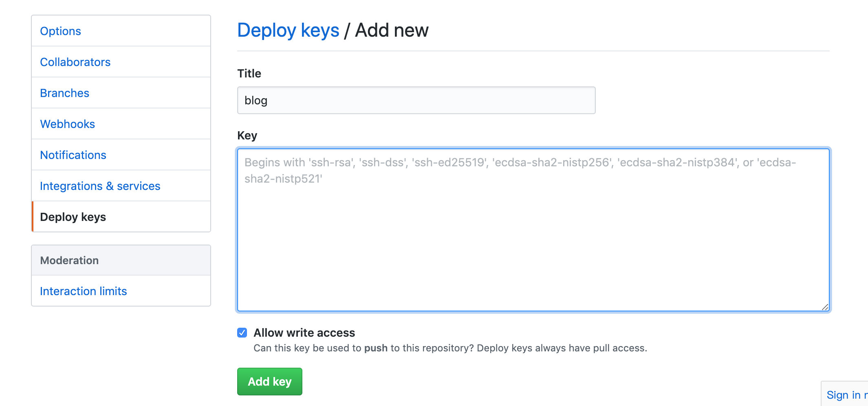Select Webhooks in the sidebar

pyautogui.click(x=67, y=124)
